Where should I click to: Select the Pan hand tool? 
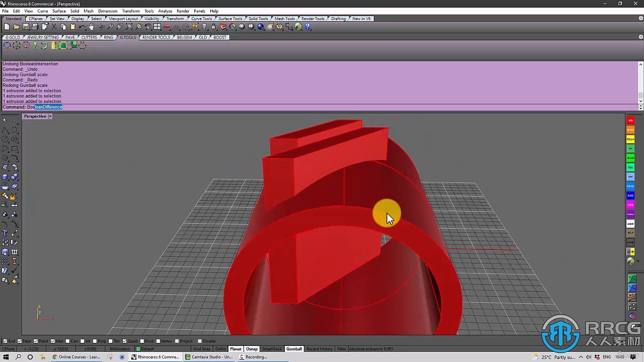pos(91,27)
